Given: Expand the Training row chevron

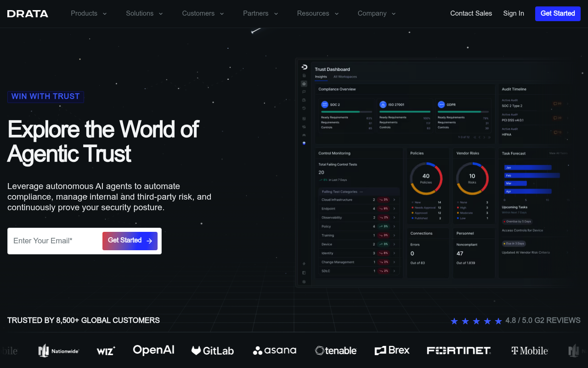Looking at the screenshot, I should tap(394, 235).
